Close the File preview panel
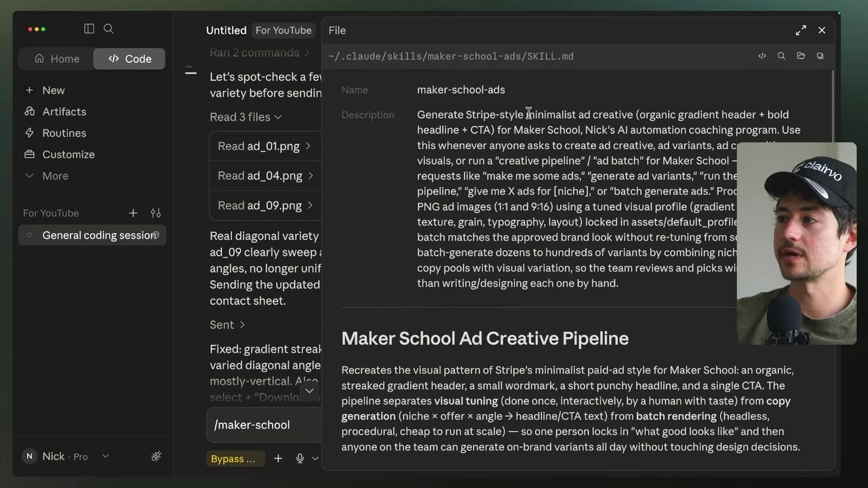Image resolution: width=868 pixels, height=488 pixels. 822,30
